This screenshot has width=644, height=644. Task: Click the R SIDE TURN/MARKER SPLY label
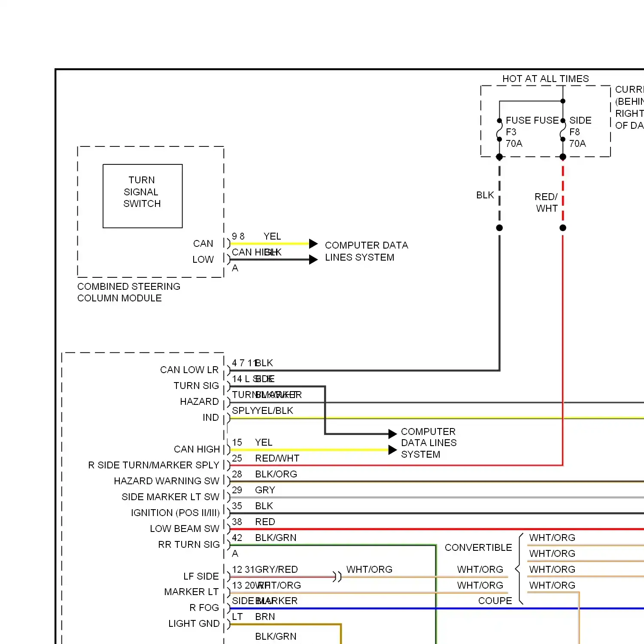154,465
